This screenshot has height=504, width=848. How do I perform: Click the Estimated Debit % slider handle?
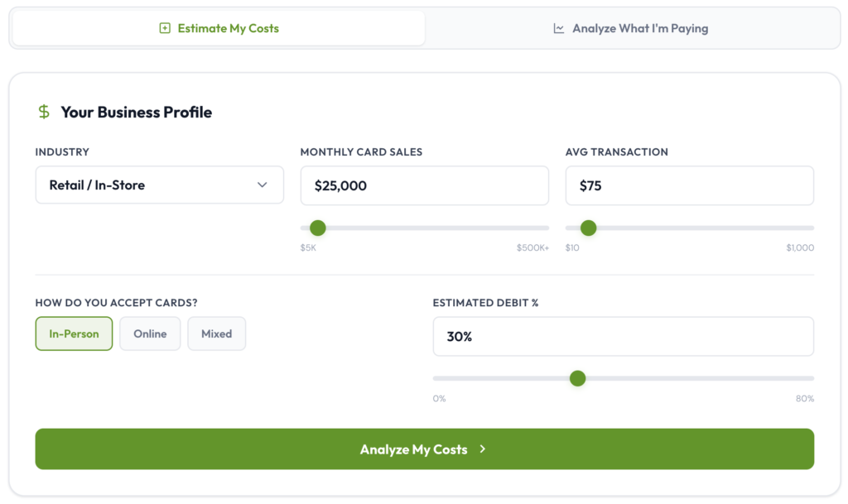pos(578,378)
